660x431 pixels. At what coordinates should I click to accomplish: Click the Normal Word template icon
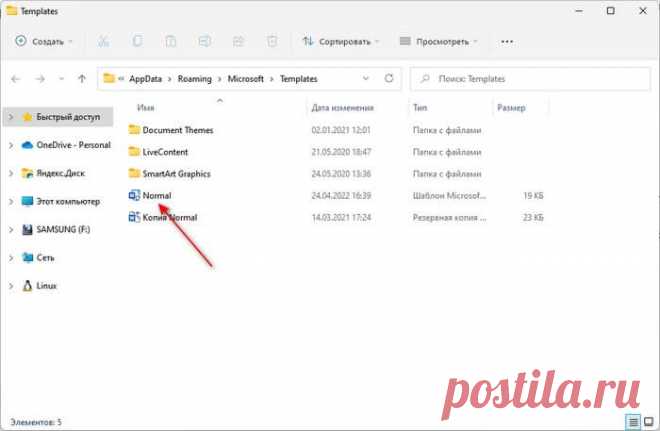[x=134, y=195]
